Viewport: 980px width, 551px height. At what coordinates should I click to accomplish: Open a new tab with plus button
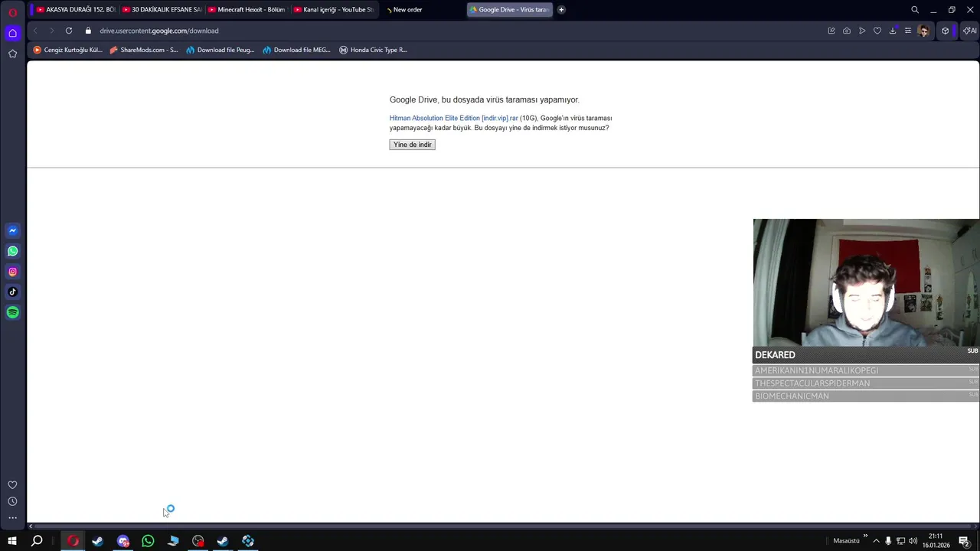(x=561, y=10)
